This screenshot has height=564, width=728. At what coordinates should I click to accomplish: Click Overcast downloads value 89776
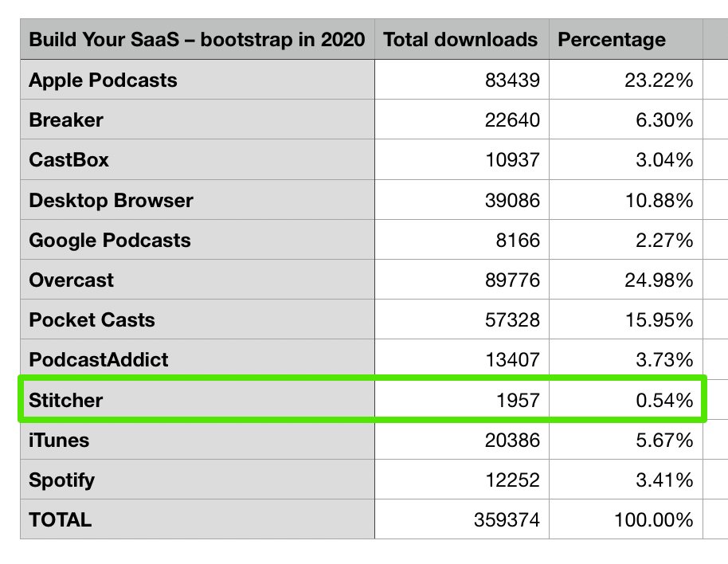pyautogui.click(x=513, y=280)
